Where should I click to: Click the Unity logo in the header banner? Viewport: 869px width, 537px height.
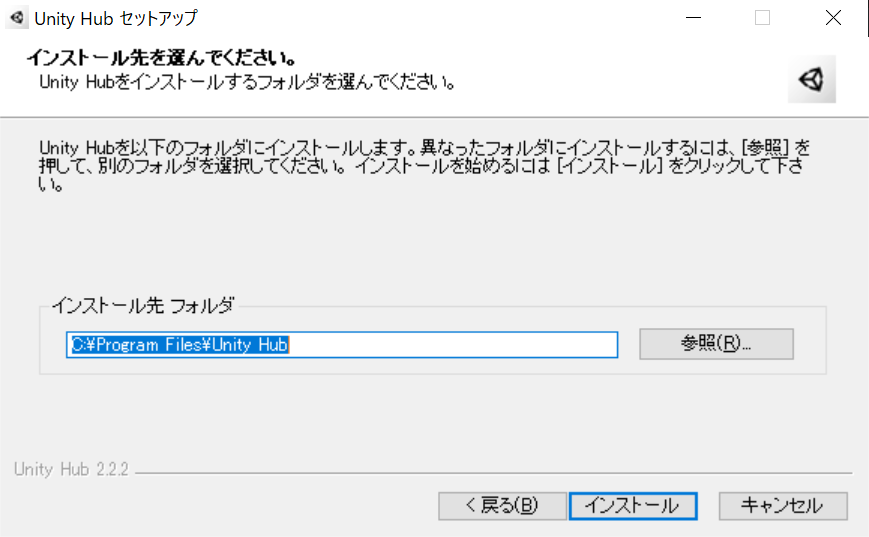tap(811, 79)
